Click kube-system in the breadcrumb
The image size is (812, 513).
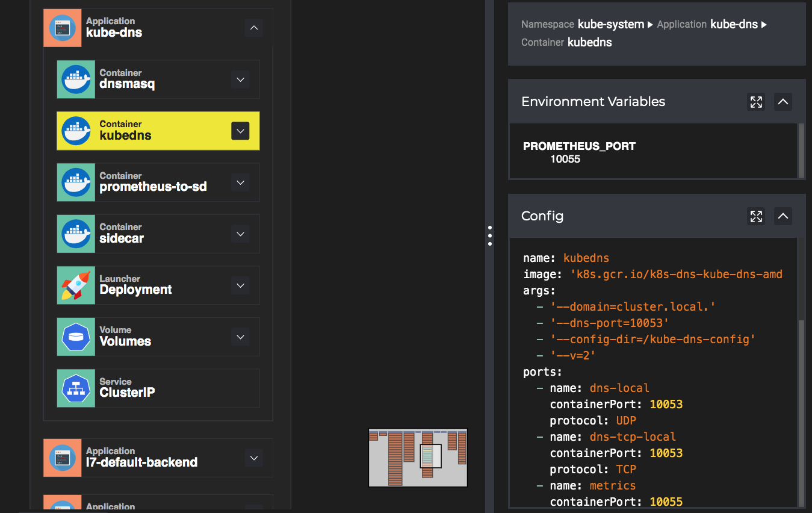click(611, 25)
